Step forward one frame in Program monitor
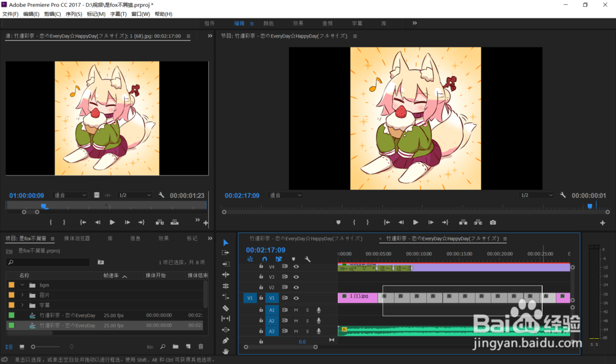 click(x=431, y=222)
